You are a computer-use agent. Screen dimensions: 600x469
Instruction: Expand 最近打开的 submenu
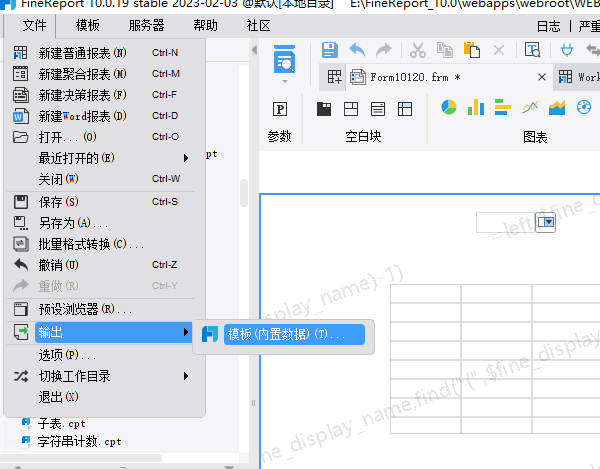[x=103, y=158]
